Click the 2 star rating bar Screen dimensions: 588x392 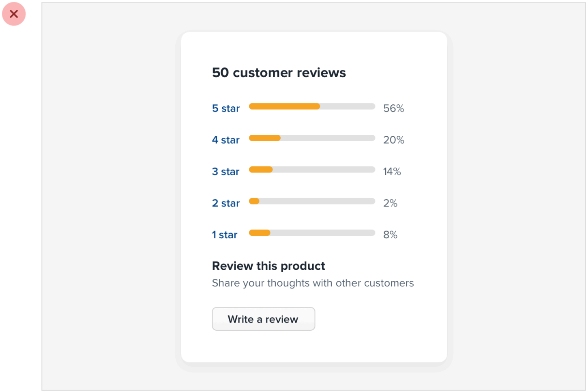(311, 201)
